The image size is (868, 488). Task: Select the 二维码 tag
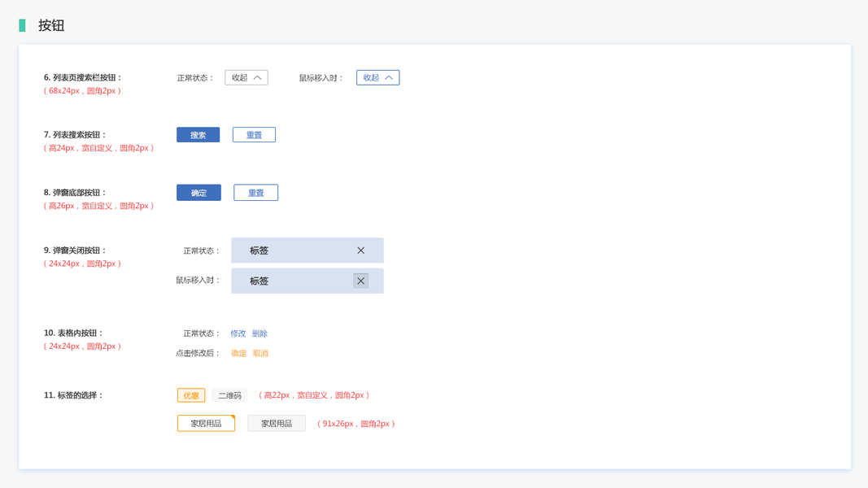(x=229, y=395)
